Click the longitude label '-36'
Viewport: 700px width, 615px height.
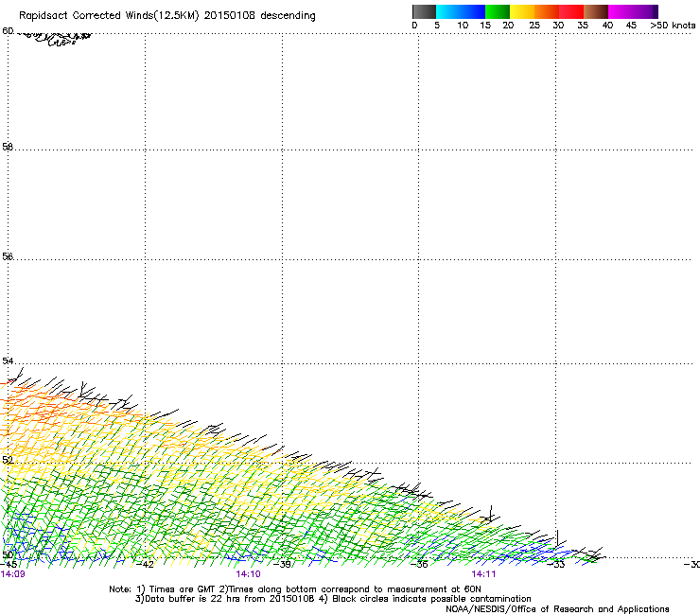point(419,565)
